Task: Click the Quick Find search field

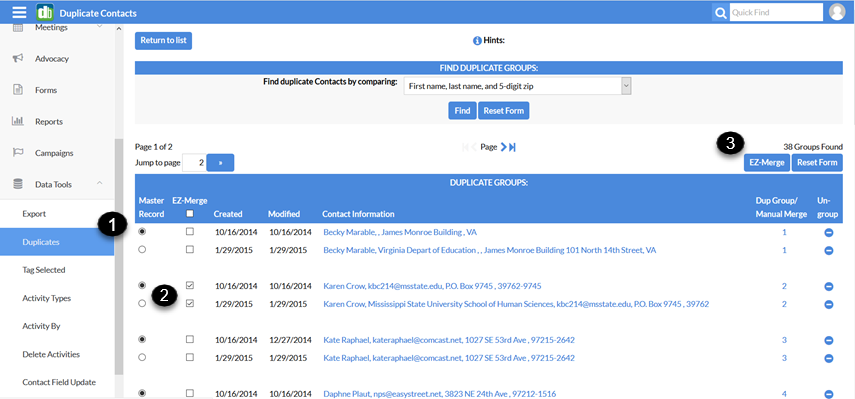Action: (776, 12)
